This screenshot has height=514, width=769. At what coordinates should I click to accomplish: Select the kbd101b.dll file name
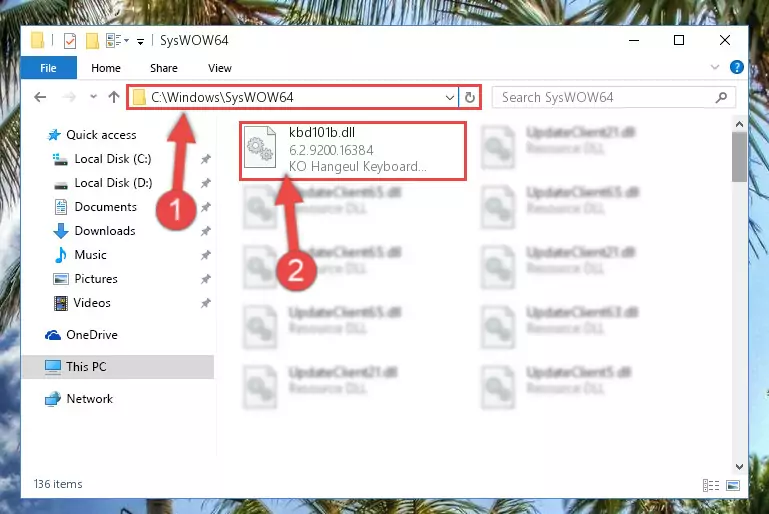click(x=322, y=132)
